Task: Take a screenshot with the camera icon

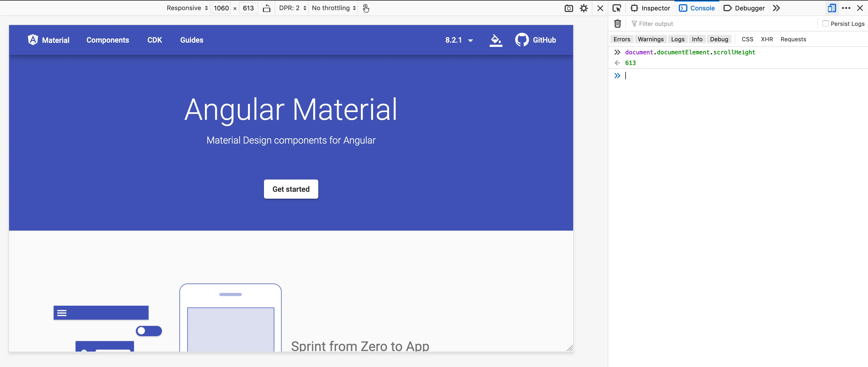Action: pyautogui.click(x=568, y=9)
